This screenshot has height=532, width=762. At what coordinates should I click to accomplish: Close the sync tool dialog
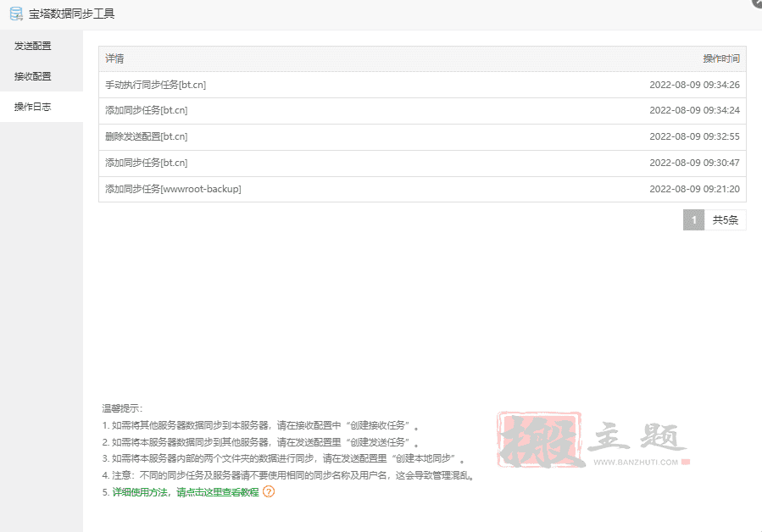[x=758, y=3]
